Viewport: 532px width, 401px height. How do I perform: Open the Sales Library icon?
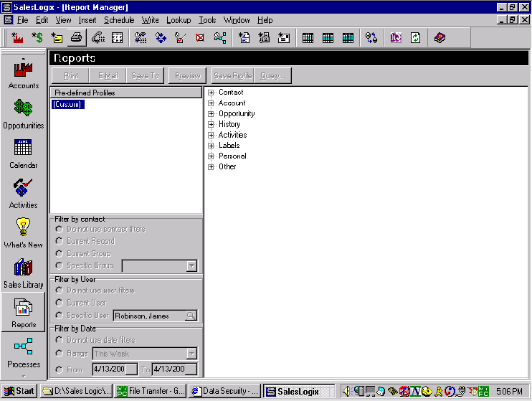(x=24, y=273)
